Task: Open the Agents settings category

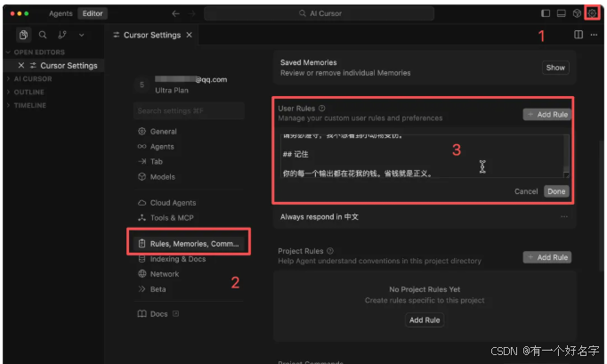Action: [162, 147]
